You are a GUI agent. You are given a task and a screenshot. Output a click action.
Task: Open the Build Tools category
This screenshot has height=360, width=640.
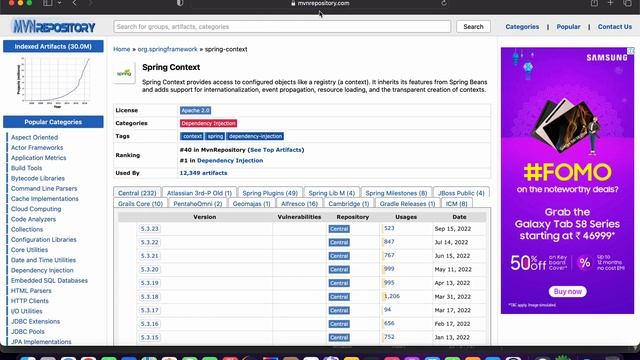(26, 168)
